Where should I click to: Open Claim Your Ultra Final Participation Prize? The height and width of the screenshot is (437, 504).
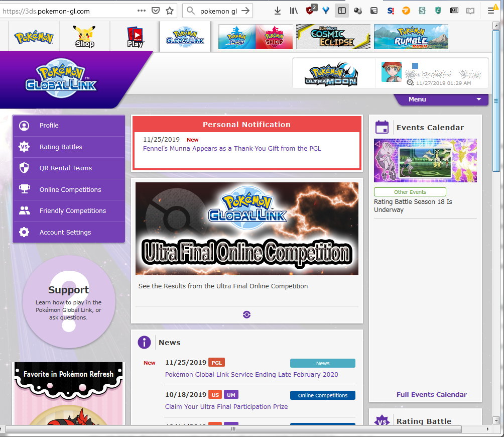coord(226,407)
